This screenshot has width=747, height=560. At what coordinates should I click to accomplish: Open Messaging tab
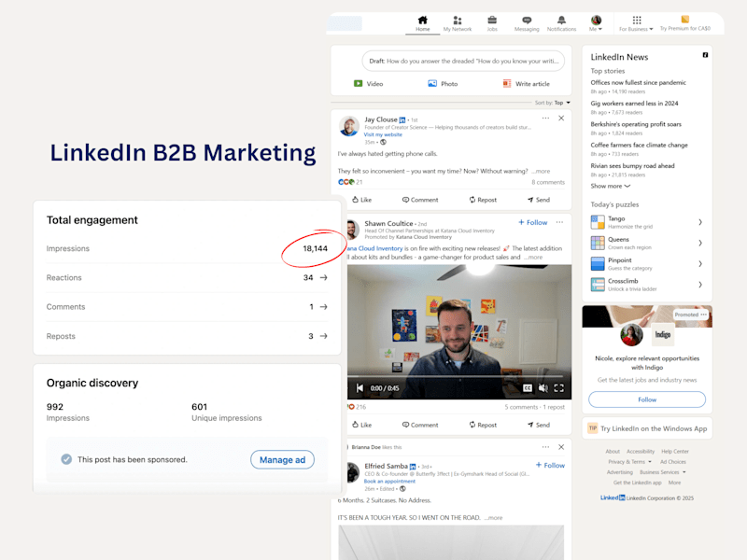527,24
